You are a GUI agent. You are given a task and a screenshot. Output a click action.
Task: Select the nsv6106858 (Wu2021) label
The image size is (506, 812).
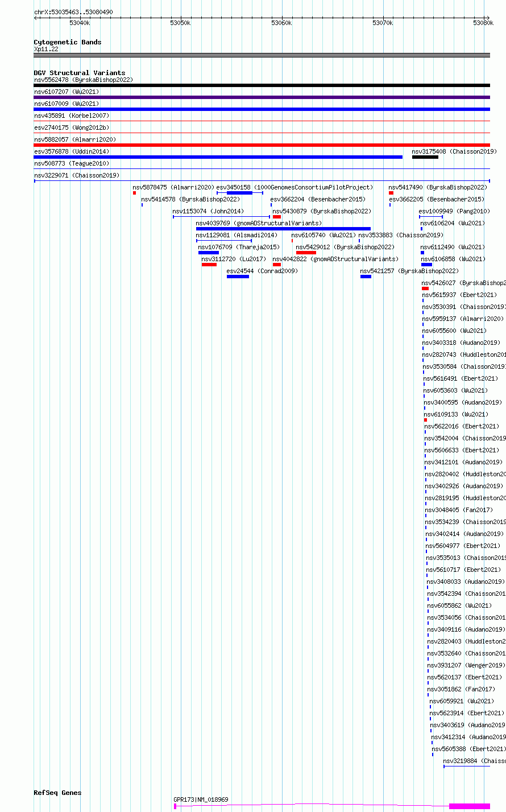point(454,259)
